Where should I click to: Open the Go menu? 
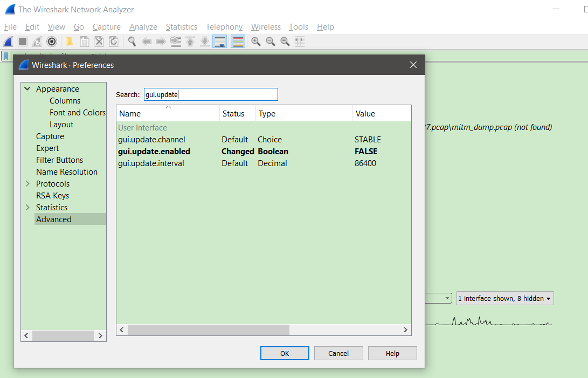click(x=79, y=27)
